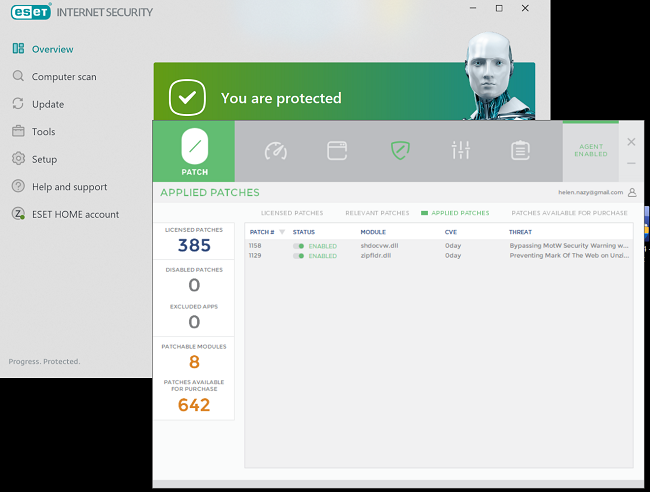Minimize the ESET Internet Security window

click(473, 8)
